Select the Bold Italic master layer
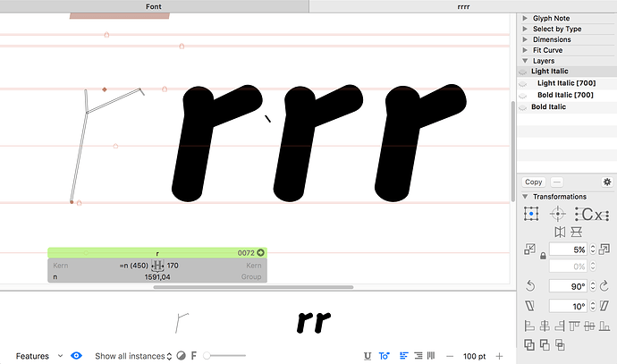The width and height of the screenshot is (617, 364). [x=567, y=106]
